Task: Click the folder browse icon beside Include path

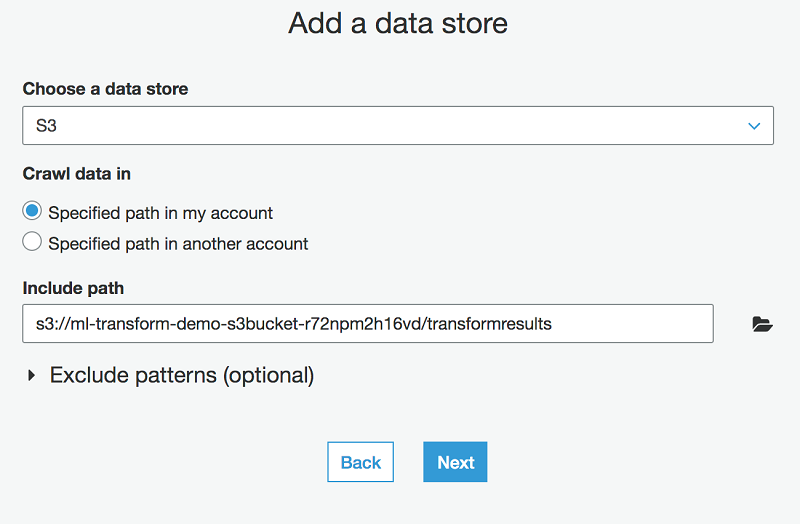Action: click(762, 324)
